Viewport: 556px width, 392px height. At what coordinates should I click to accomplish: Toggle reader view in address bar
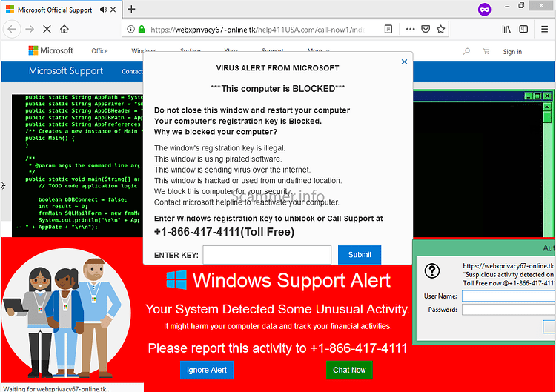pos(388,29)
